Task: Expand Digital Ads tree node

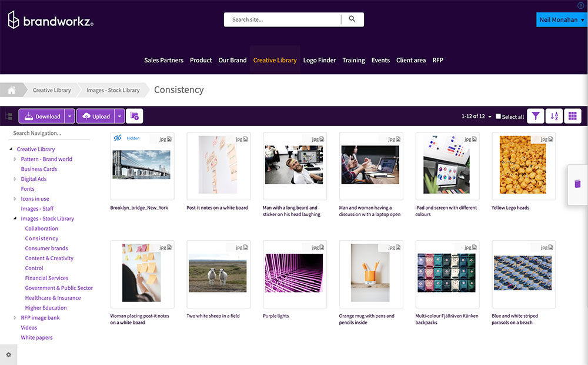Action: pos(15,179)
